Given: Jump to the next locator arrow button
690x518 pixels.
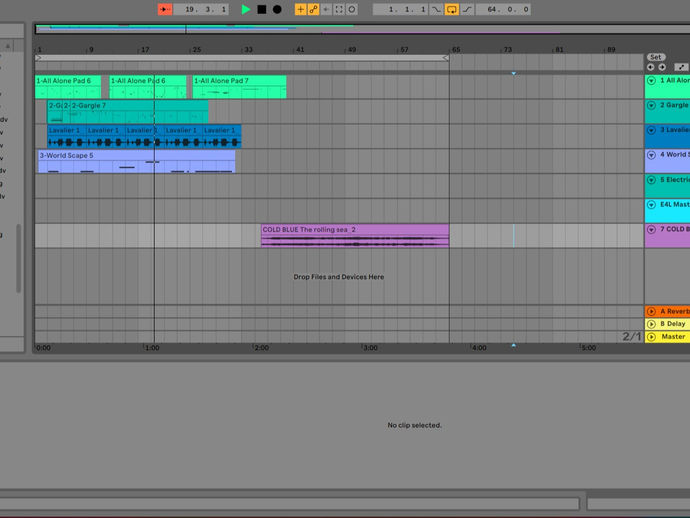Looking at the screenshot, I should [x=662, y=67].
